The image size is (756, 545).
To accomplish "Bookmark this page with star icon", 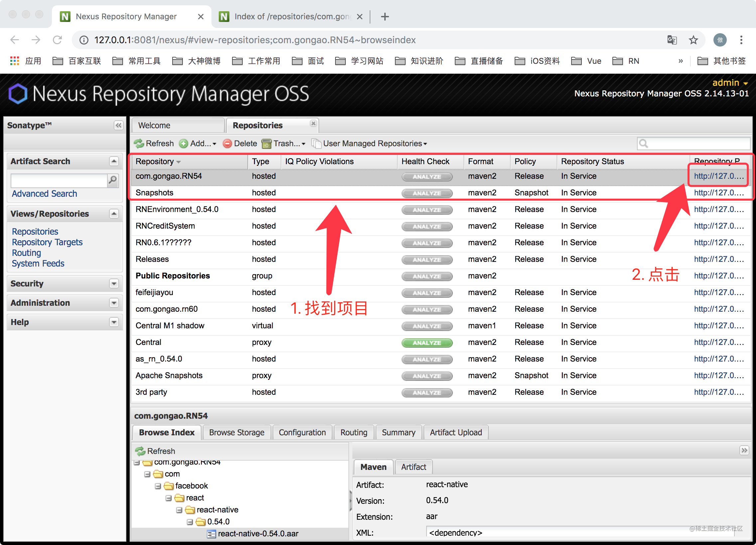I will click(693, 40).
